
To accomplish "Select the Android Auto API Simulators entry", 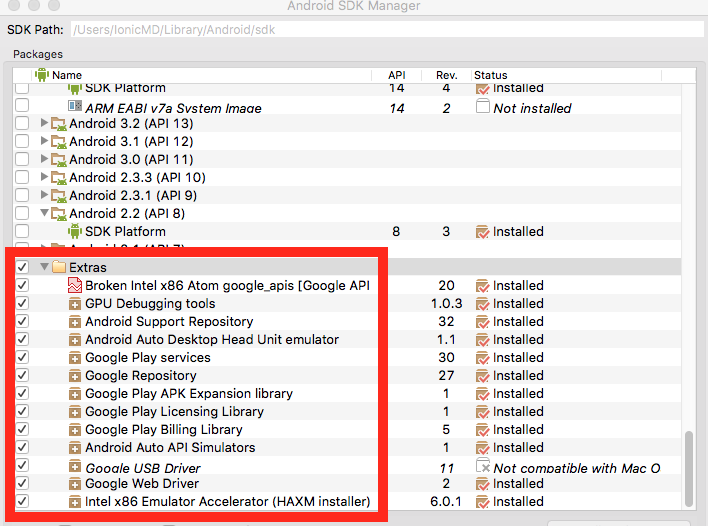I will click(170, 448).
